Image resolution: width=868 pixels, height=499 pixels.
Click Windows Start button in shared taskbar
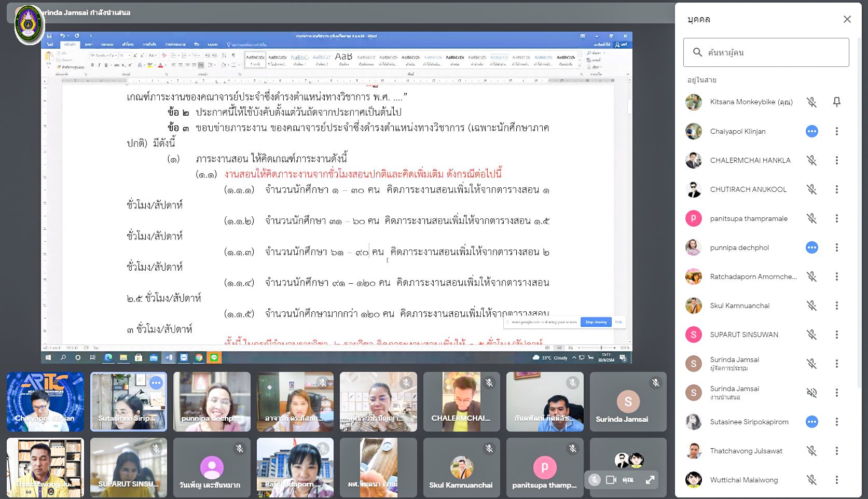(48, 357)
